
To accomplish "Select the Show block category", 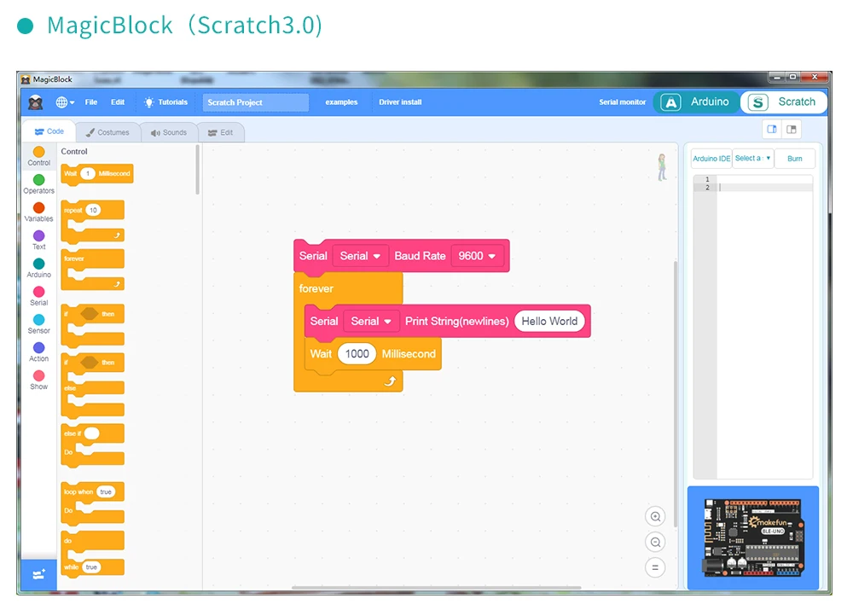I will point(38,380).
